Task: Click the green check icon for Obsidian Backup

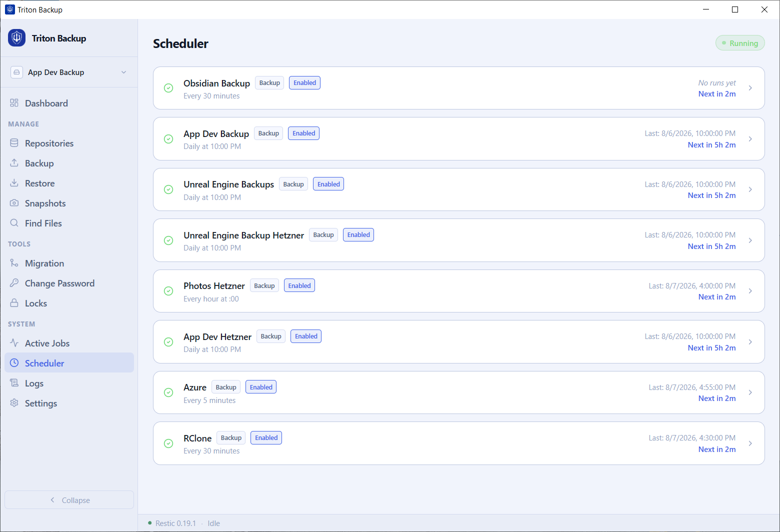Action: point(168,88)
